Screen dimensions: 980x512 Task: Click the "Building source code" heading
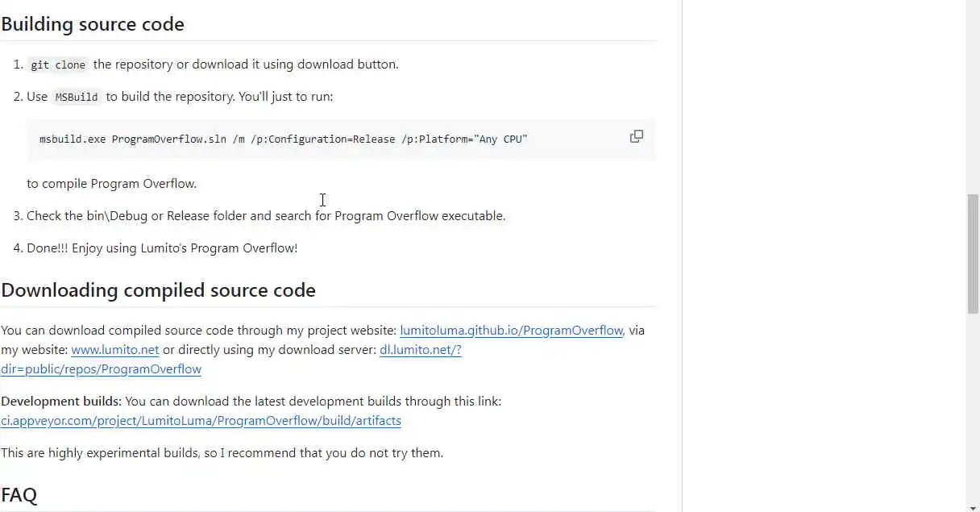pos(93,24)
